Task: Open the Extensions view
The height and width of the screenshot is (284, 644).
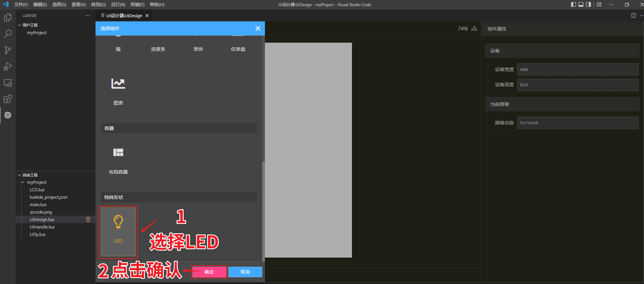Action: pos(8,99)
